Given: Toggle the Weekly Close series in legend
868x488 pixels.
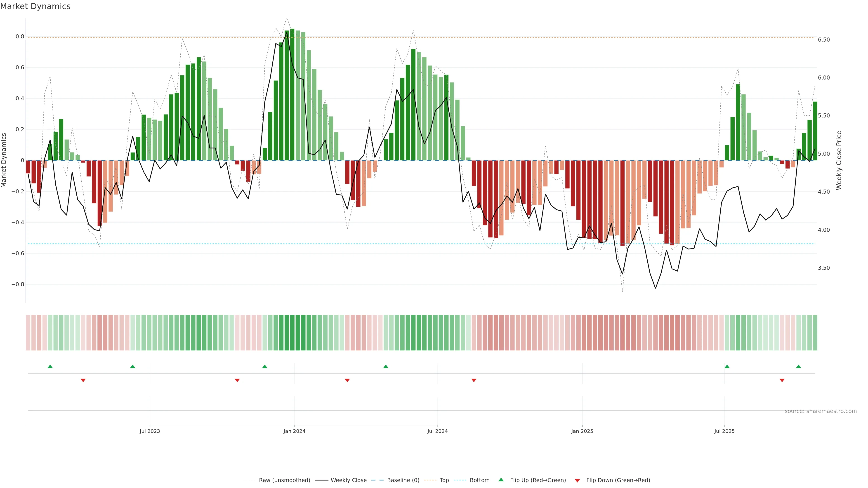Looking at the screenshot, I should [348, 480].
